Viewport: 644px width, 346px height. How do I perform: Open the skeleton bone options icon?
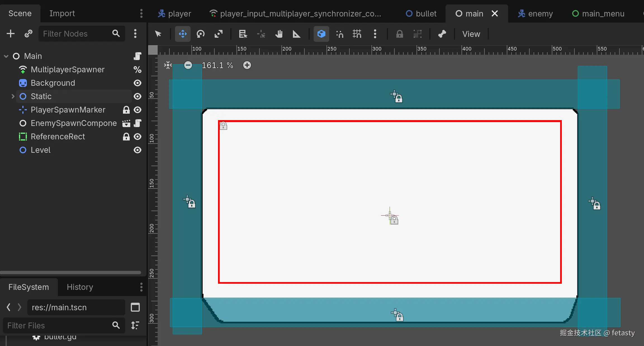[442, 34]
